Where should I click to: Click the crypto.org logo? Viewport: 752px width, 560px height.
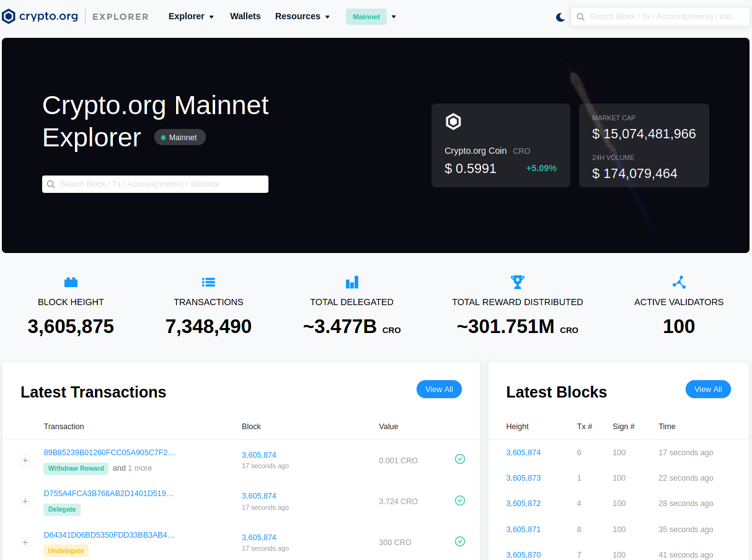point(40,16)
